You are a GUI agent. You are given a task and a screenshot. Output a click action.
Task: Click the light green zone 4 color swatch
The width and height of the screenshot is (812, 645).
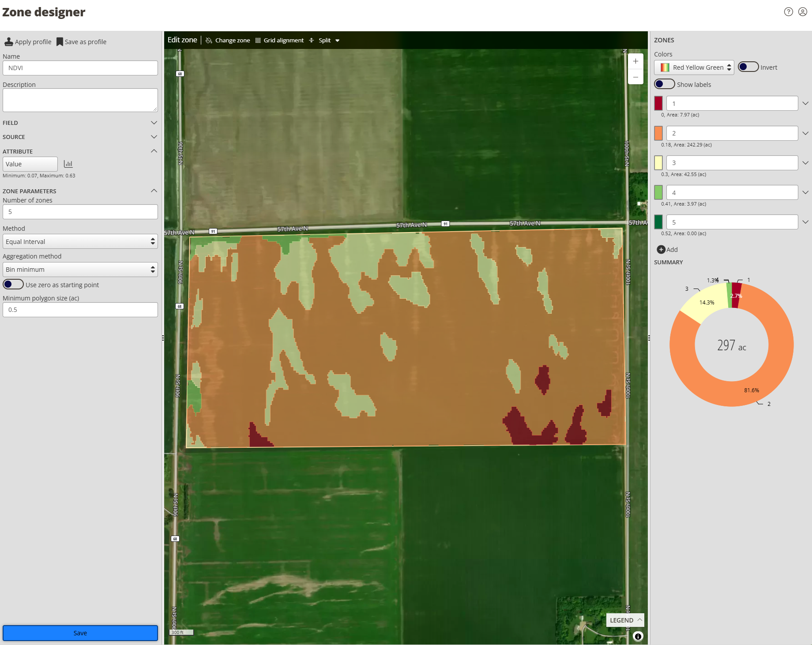pos(658,192)
